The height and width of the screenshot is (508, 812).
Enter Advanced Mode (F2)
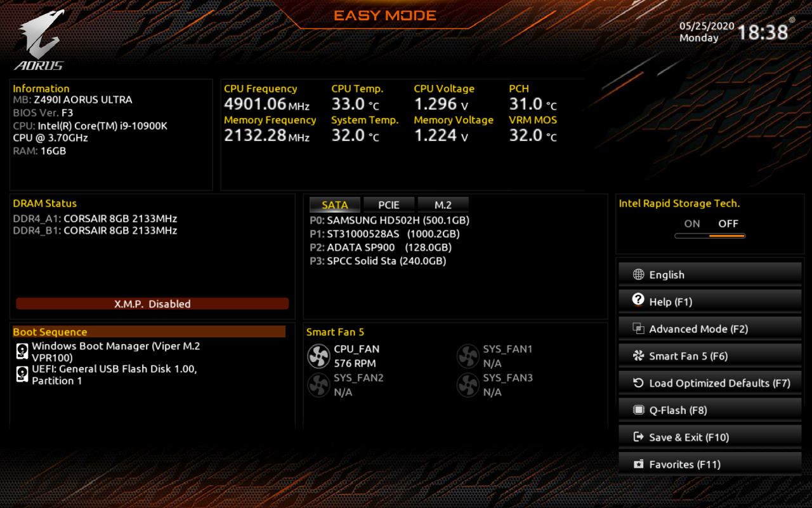click(710, 328)
